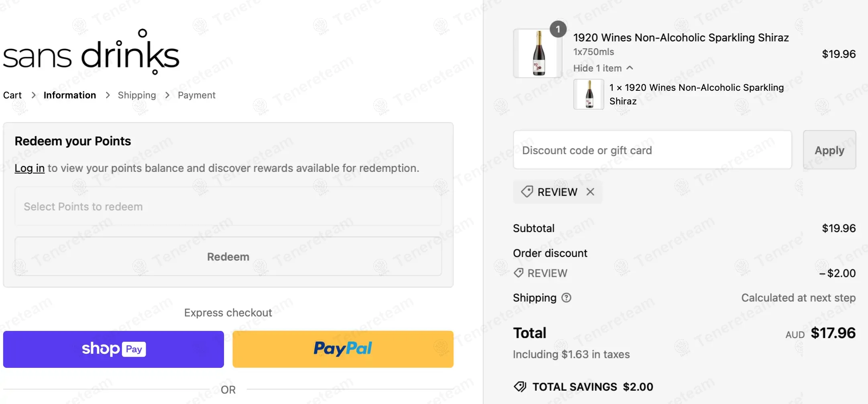Screen dimensions: 868x404
Task: Click the total savings tag icon
Action: pyautogui.click(x=520, y=387)
